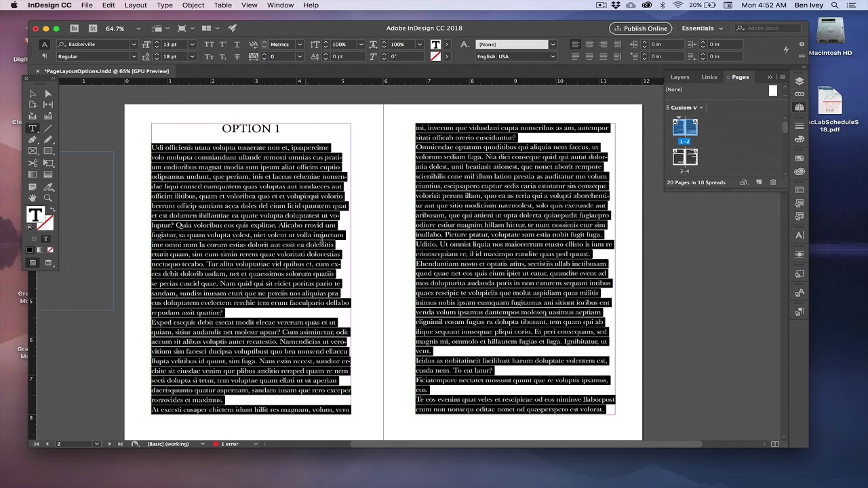Viewport: 868px width, 488px height.
Task: Toggle Underline formatting
Action: [237, 45]
